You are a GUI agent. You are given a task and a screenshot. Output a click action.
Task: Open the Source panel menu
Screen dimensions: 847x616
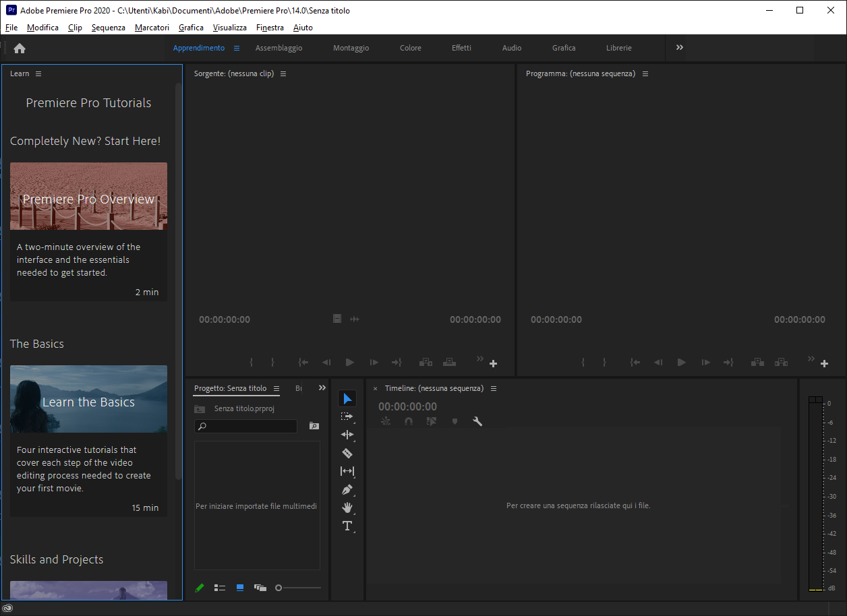(283, 73)
